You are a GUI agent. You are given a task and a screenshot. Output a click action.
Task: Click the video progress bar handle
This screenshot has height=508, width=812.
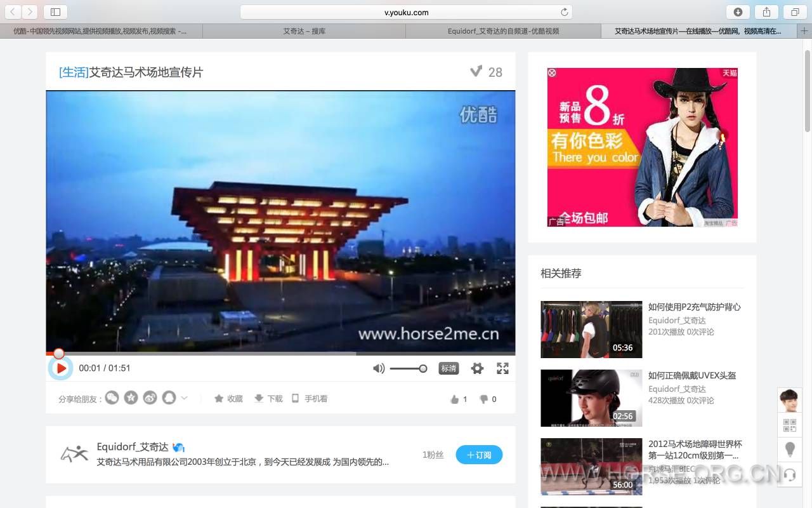click(x=58, y=354)
